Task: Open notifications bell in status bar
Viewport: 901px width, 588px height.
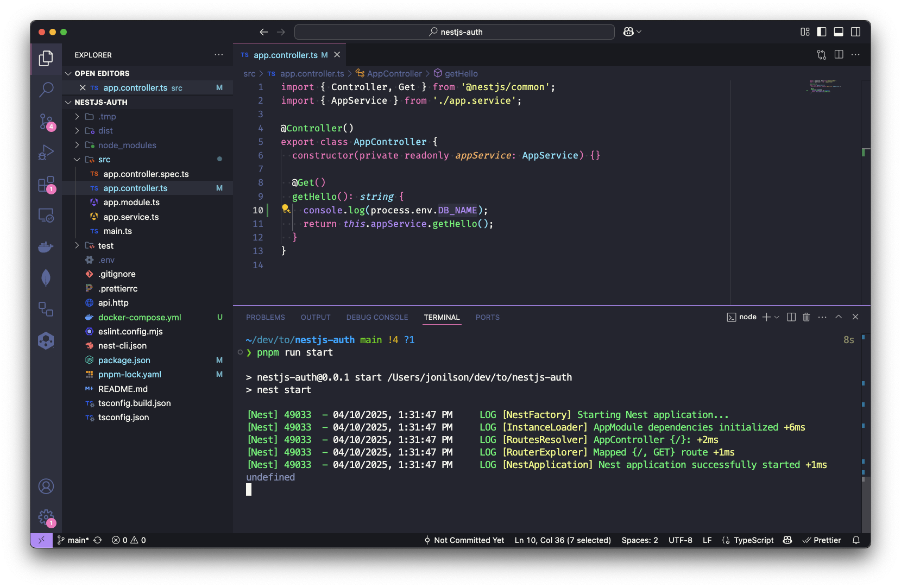Action: 856,540
